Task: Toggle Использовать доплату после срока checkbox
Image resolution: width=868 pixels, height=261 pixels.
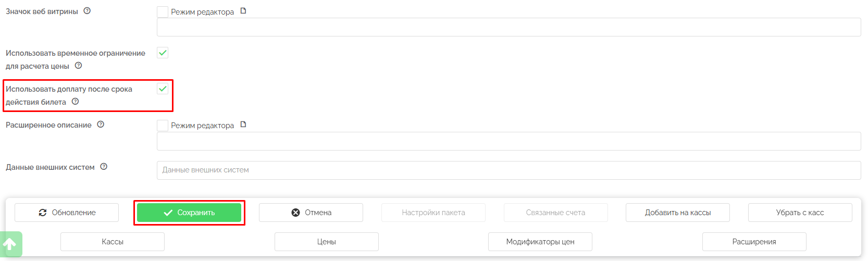Action: tap(163, 89)
